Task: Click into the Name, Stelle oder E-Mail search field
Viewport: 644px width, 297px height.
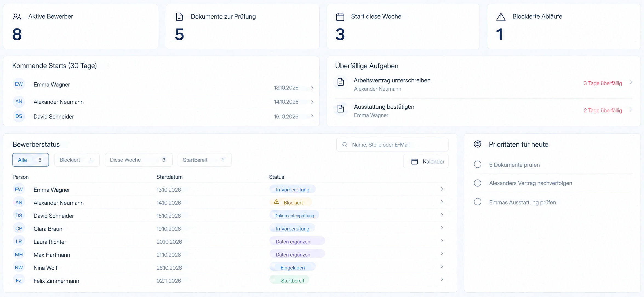Action: tap(392, 145)
